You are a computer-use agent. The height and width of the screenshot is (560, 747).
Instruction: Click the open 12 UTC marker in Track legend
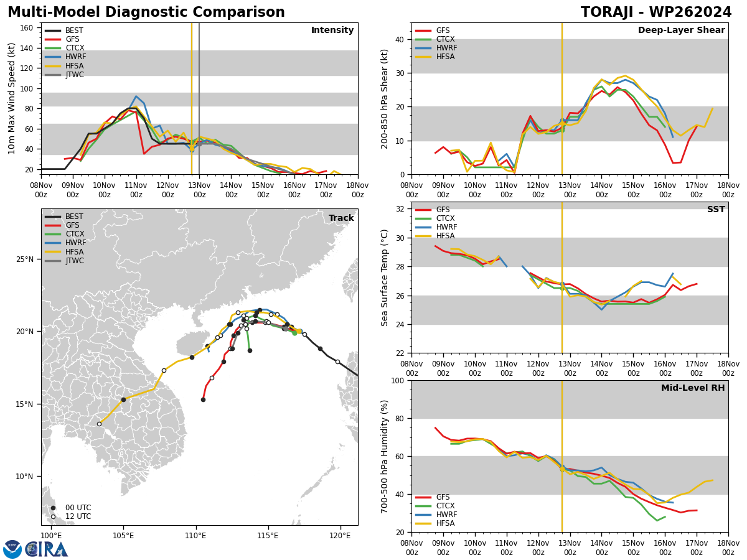pos(53,516)
